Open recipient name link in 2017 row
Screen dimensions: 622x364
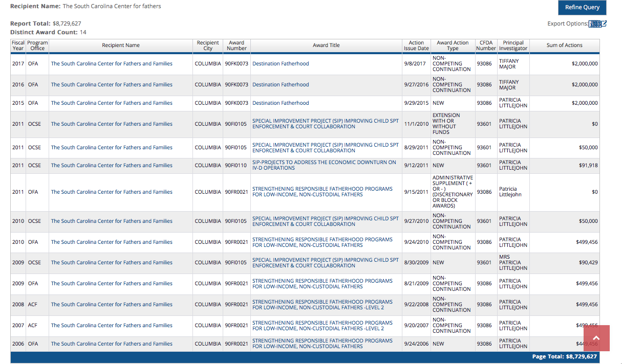pyautogui.click(x=112, y=64)
